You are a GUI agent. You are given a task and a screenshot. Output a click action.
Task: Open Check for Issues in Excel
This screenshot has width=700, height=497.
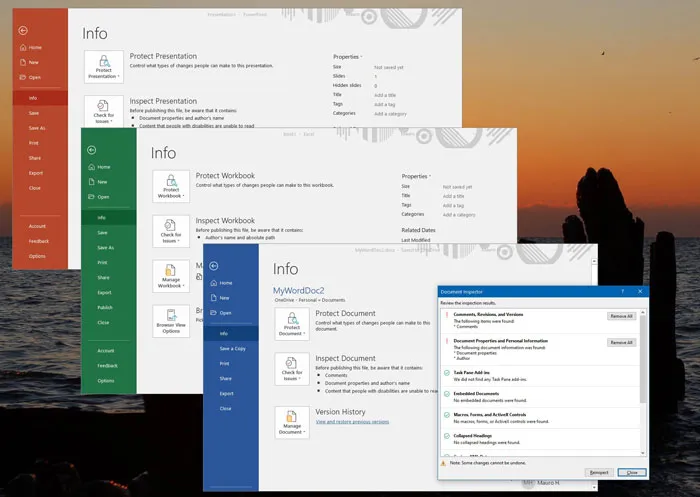point(171,231)
